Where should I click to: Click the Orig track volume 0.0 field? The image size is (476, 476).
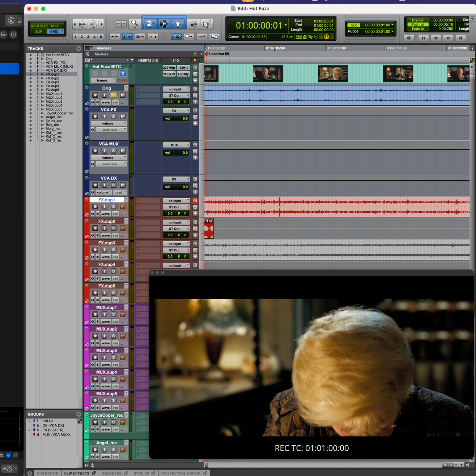pos(170,102)
